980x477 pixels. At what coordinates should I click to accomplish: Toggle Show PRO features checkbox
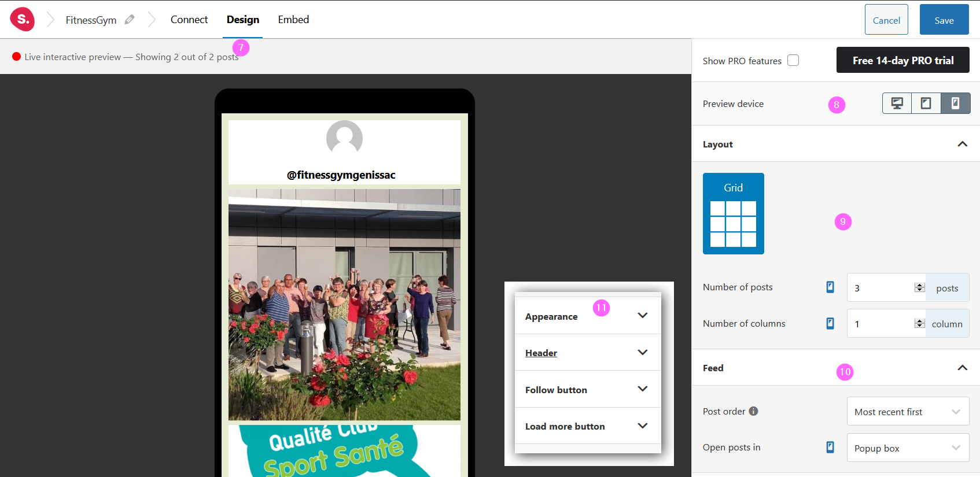pyautogui.click(x=793, y=60)
